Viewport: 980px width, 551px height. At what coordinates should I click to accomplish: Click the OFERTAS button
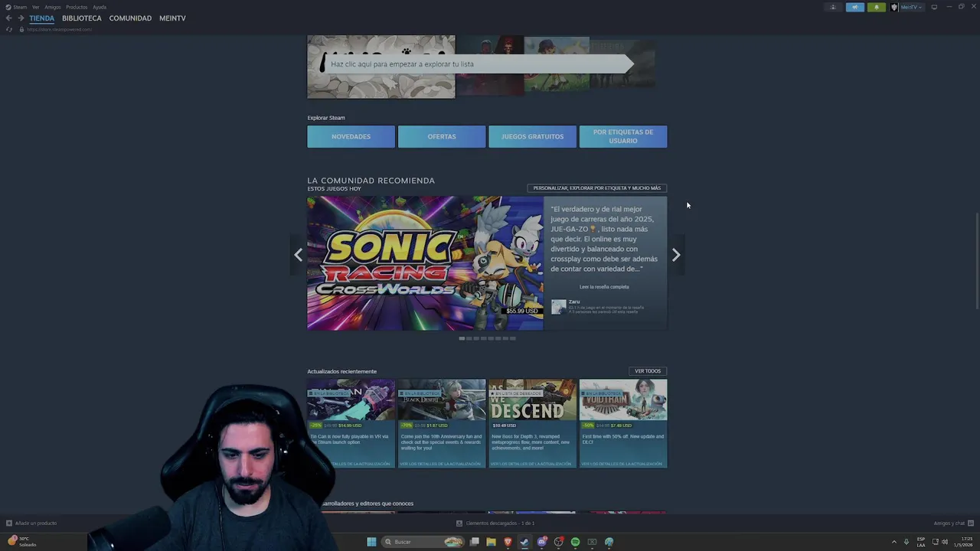(x=442, y=136)
